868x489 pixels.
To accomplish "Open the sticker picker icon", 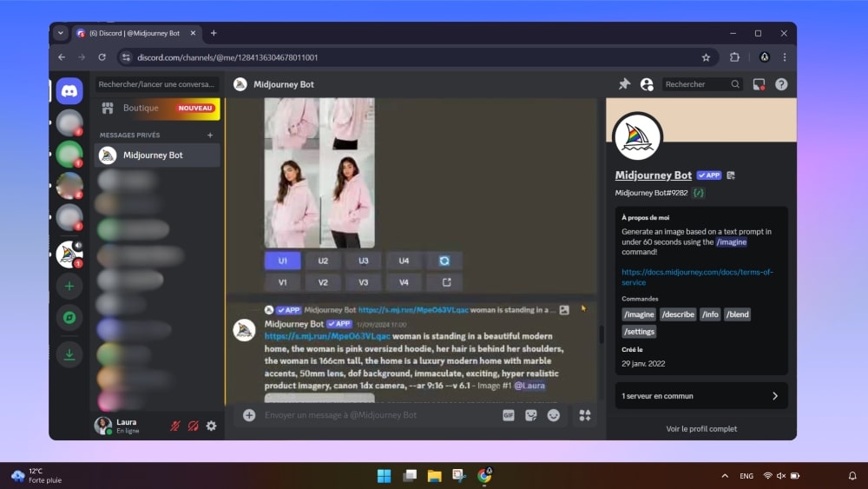I will 531,415.
